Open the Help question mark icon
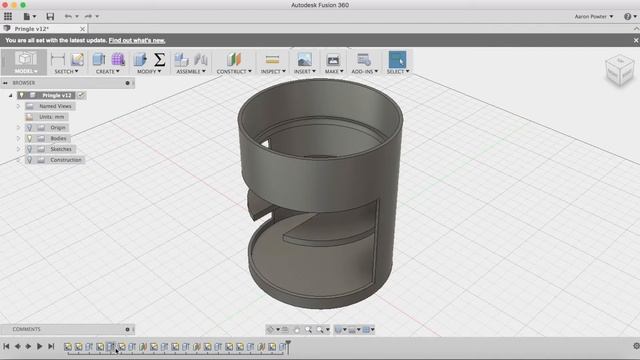Image resolution: width=640 pixels, height=360 pixels. pyautogui.click(x=628, y=16)
